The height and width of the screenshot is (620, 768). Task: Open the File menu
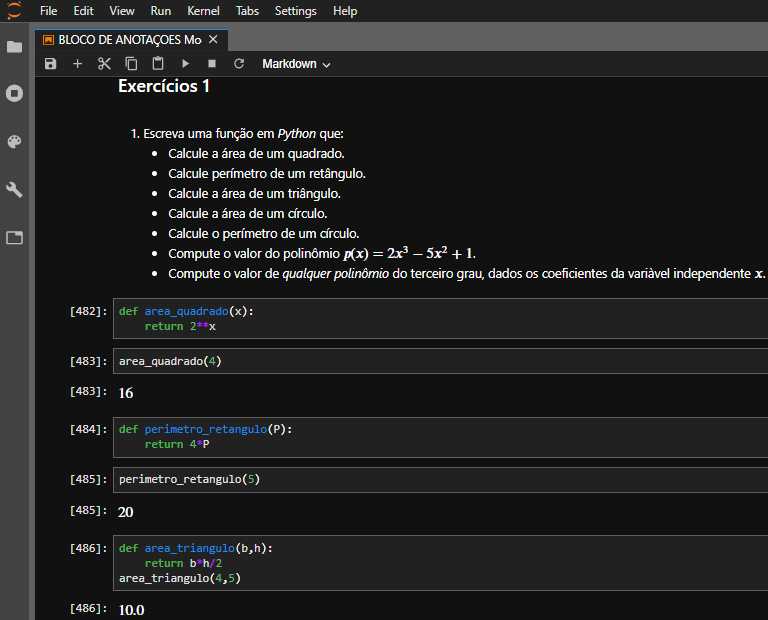pos(48,11)
